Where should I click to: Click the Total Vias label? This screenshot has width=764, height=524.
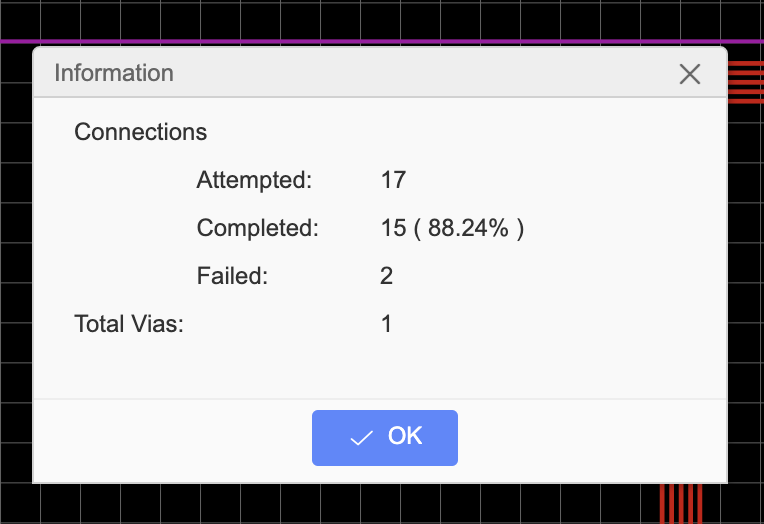pyautogui.click(x=129, y=324)
